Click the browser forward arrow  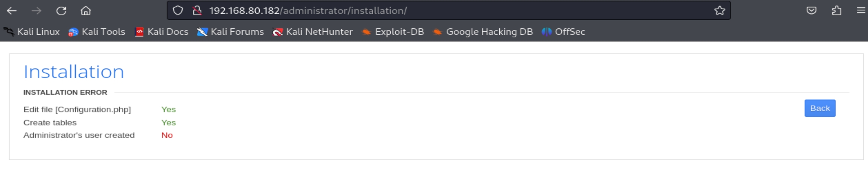click(36, 11)
